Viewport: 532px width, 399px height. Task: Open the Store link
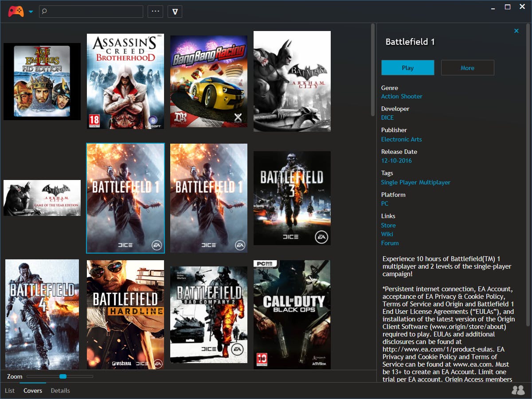coord(388,225)
